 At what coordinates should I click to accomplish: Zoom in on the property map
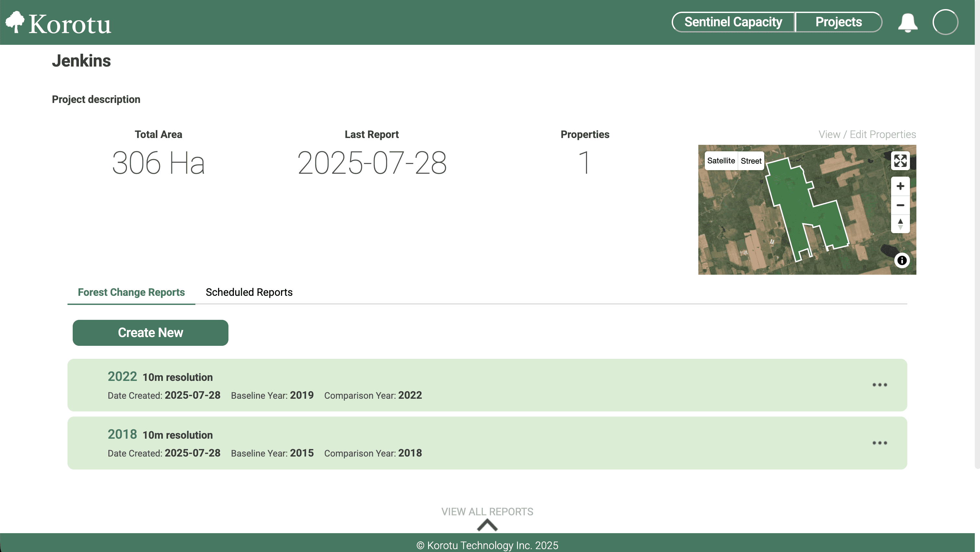pyautogui.click(x=900, y=186)
